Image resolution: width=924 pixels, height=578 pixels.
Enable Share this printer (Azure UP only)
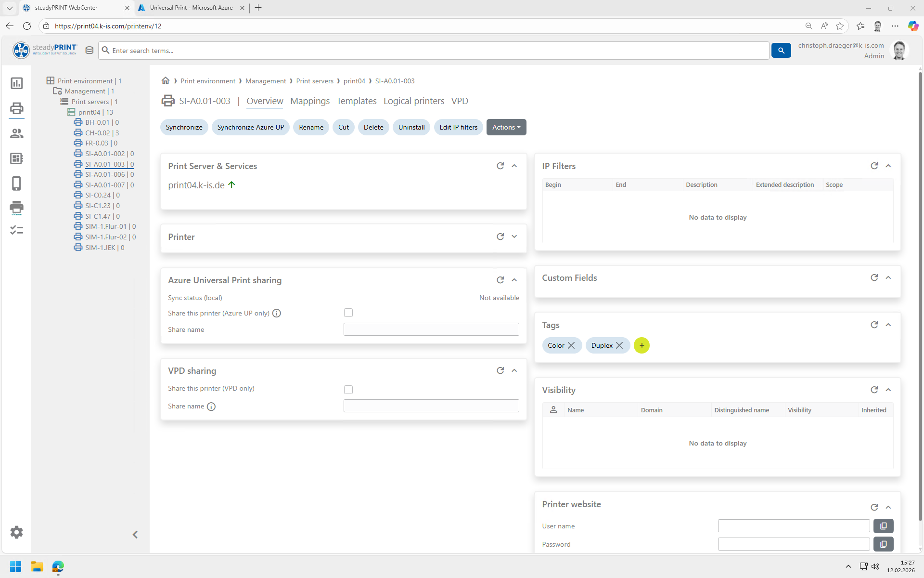(x=348, y=313)
